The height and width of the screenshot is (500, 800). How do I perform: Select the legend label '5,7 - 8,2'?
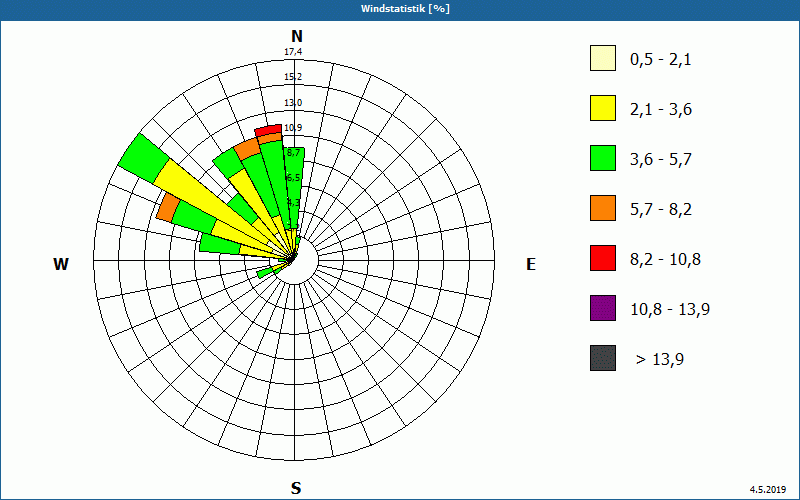[661, 210]
